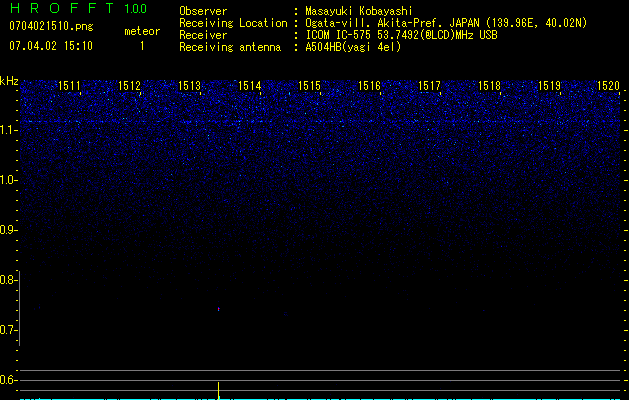The height and width of the screenshot is (400, 629).
Task: Click the 1.00 version number
Action: [135, 9]
